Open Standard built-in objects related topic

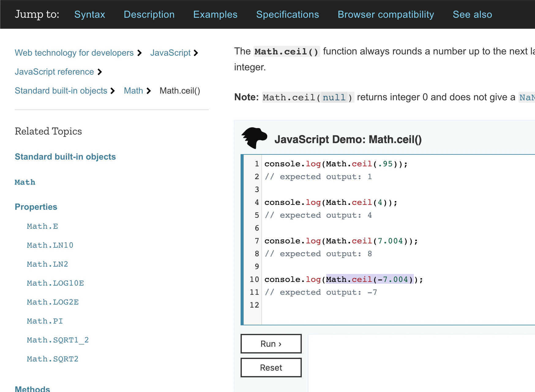(65, 157)
